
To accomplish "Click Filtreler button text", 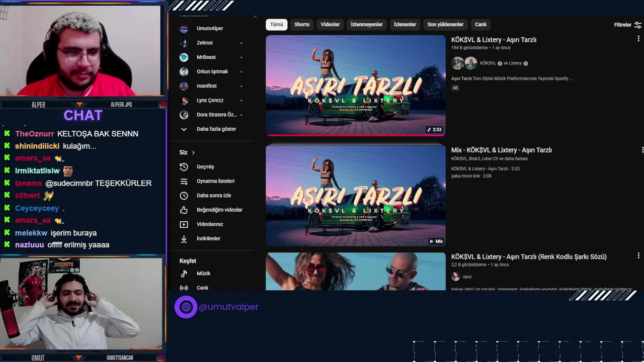I will (622, 25).
